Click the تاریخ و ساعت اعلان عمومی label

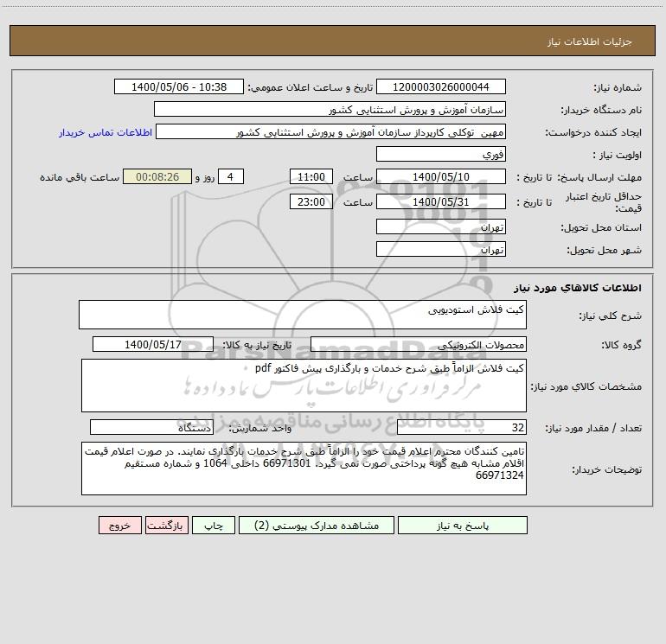coord(311,87)
